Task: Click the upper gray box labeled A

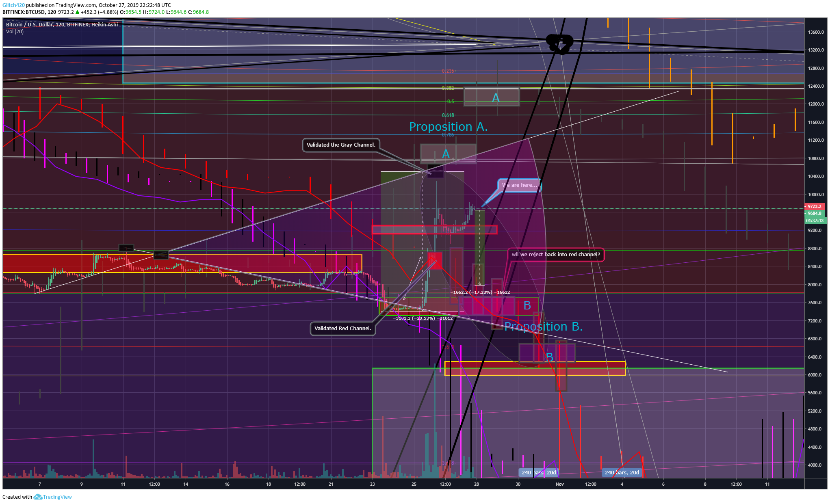Action: pos(492,97)
